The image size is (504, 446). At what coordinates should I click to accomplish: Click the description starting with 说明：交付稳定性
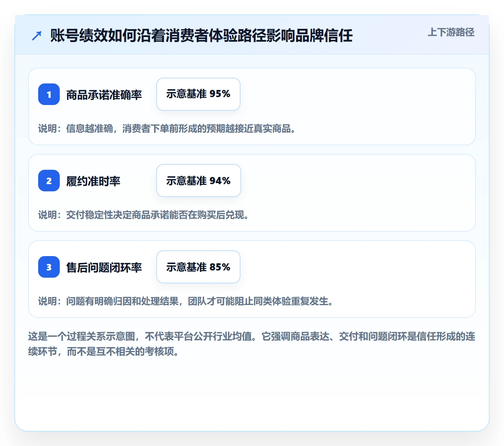(144, 215)
